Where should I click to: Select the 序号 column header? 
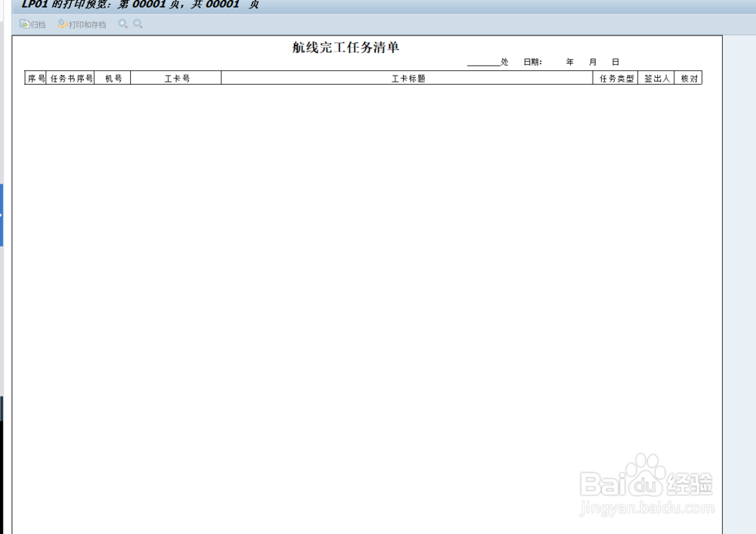[x=36, y=77]
